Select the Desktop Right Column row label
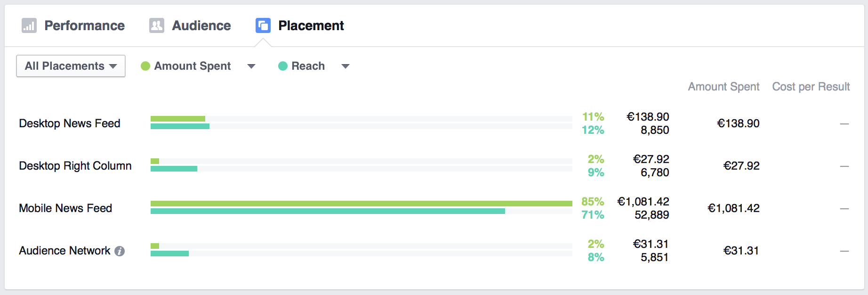868x295 pixels. tap(75, 166)
